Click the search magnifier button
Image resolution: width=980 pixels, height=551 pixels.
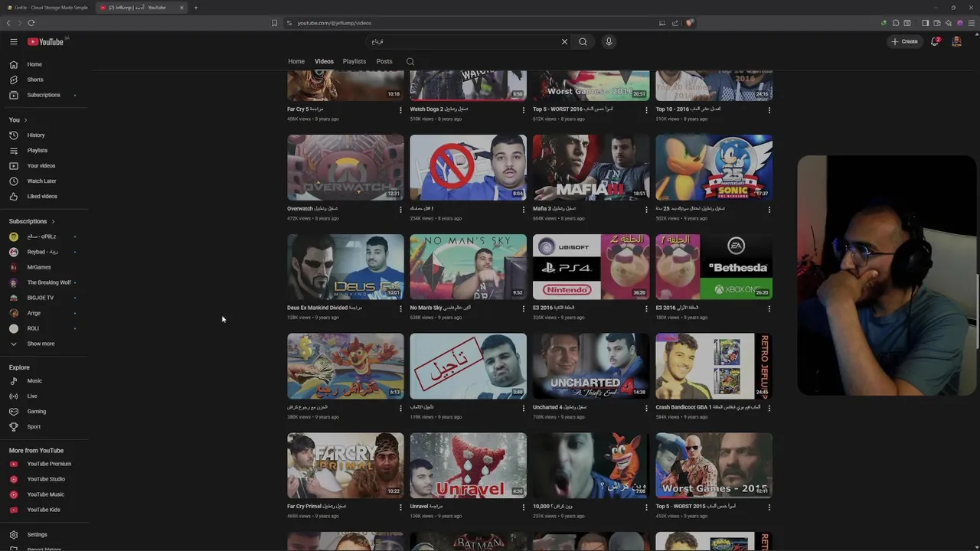pyautogui.click(x=583, y=42)
